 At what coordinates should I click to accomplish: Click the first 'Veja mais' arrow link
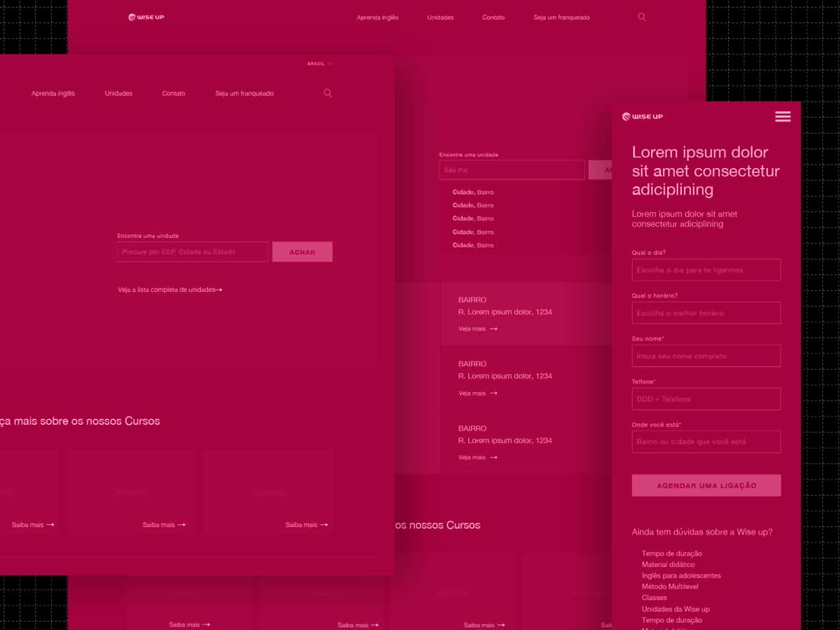point(478,329)
